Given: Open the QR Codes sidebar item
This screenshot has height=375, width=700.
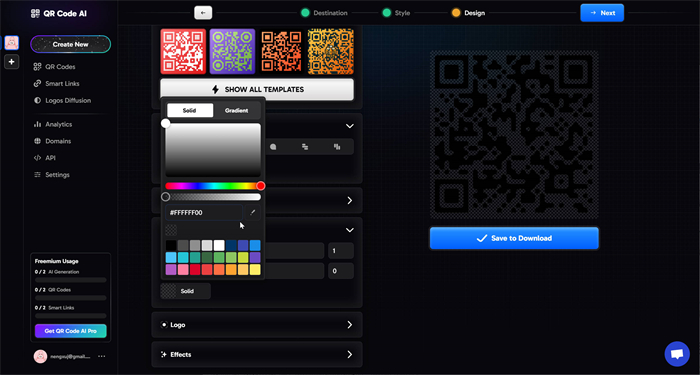Looking at the screenshot, I should coord(54,67).
